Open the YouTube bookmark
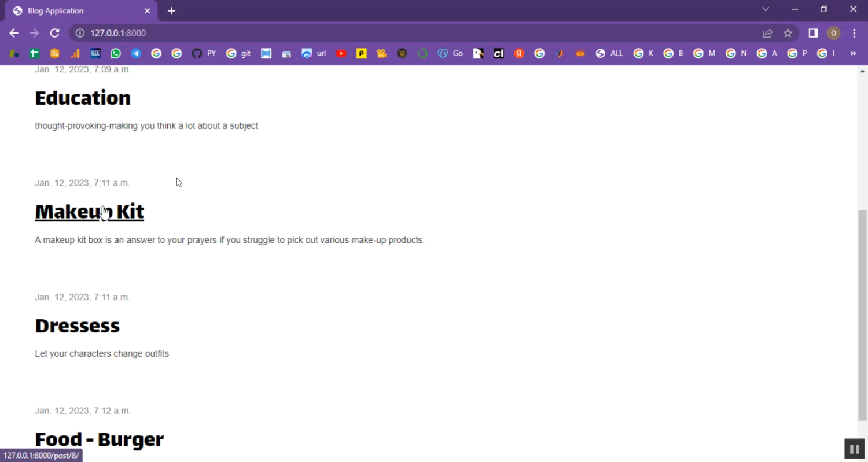This screenshot has height=462, width=868. [341, 53]
